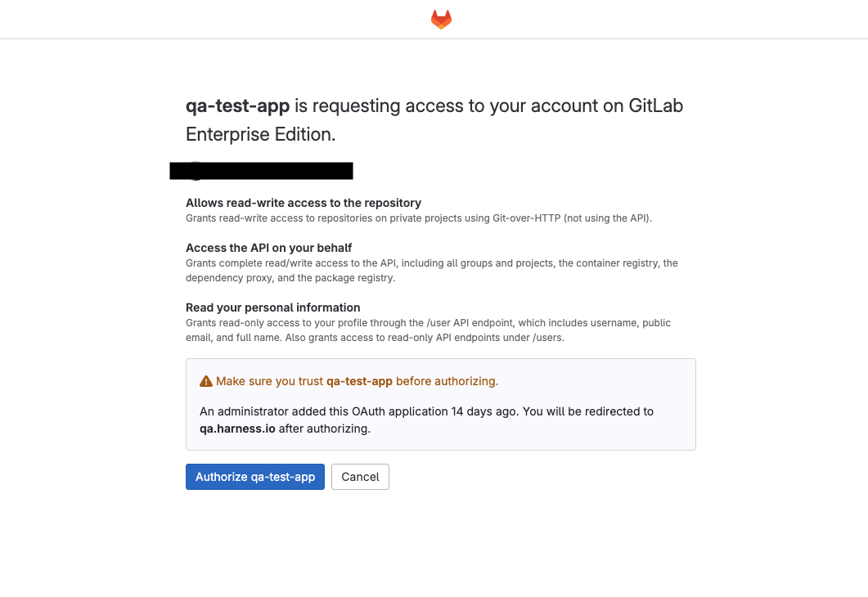Click the round user avatar
Viewport: 868px width, 597px height.
click(196, 171)
